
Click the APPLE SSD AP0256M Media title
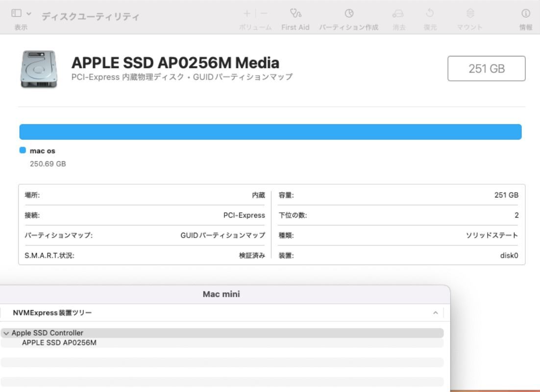point(175,63)
